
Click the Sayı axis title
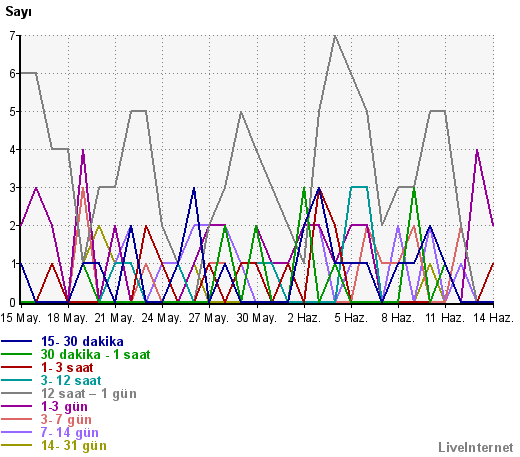point(19,12)
